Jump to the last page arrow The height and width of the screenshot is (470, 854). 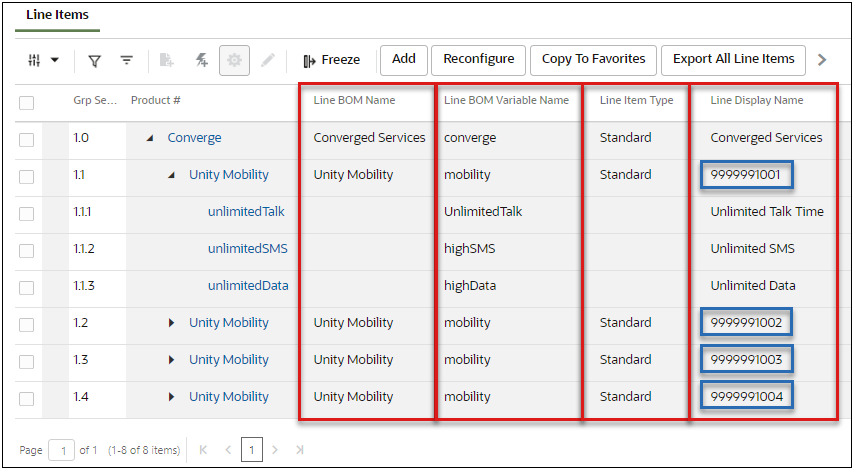pyautogui.click(x=299, y=450)
